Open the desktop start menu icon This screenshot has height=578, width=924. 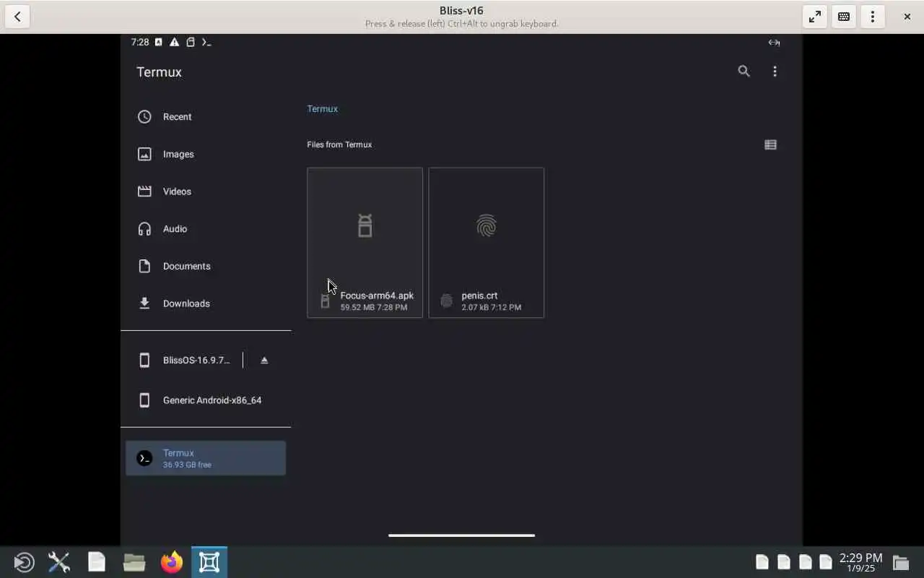click(23, 562)
